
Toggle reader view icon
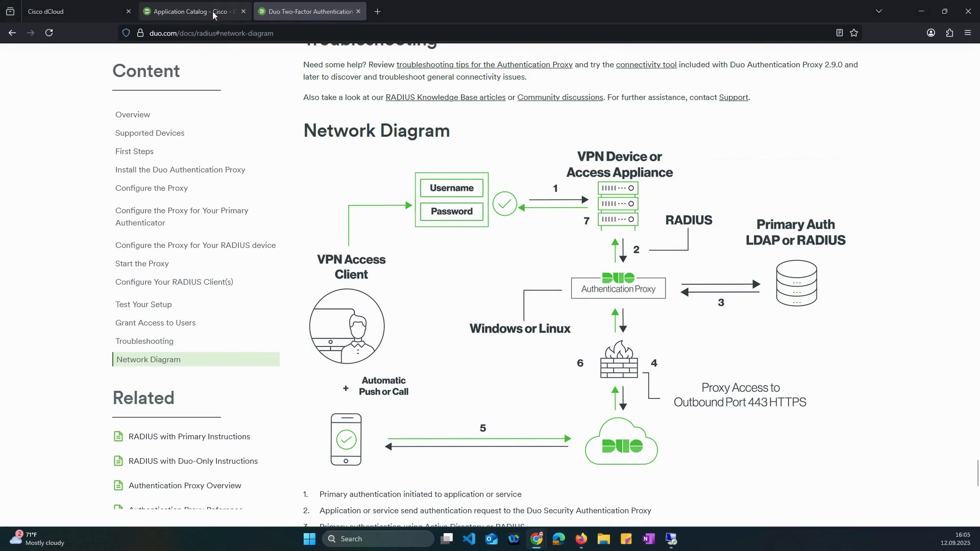click(x=839, y=33)
